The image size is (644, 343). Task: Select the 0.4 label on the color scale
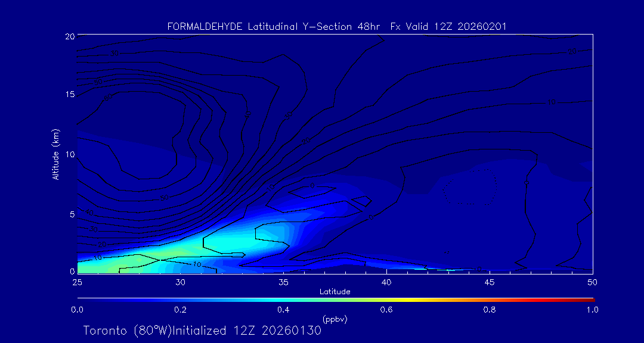click(283, 310)
